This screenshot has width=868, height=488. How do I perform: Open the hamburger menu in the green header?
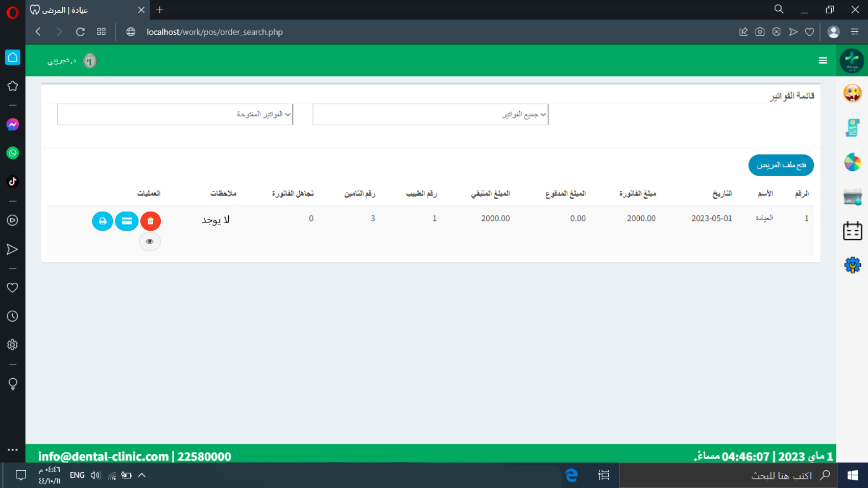823,60
